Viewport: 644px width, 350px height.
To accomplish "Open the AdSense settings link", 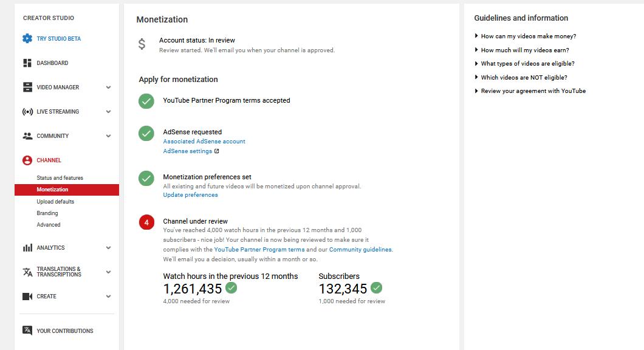I will click(x=188, y=151).
